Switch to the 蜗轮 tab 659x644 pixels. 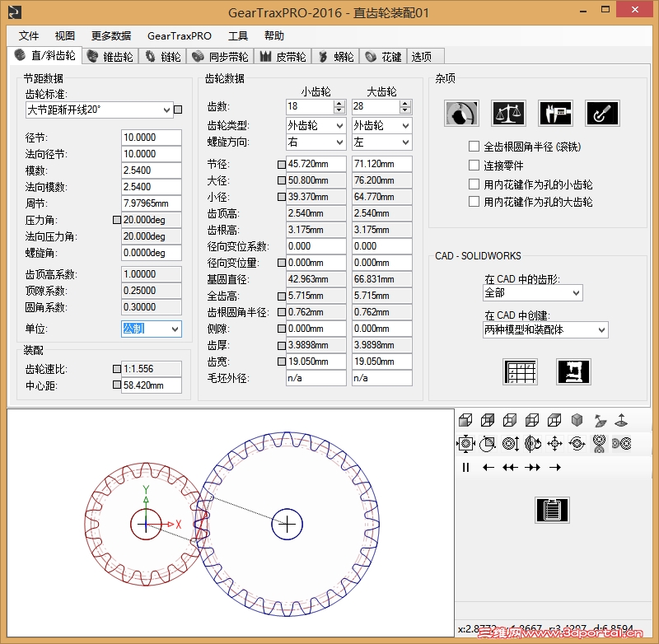(336, 56)
